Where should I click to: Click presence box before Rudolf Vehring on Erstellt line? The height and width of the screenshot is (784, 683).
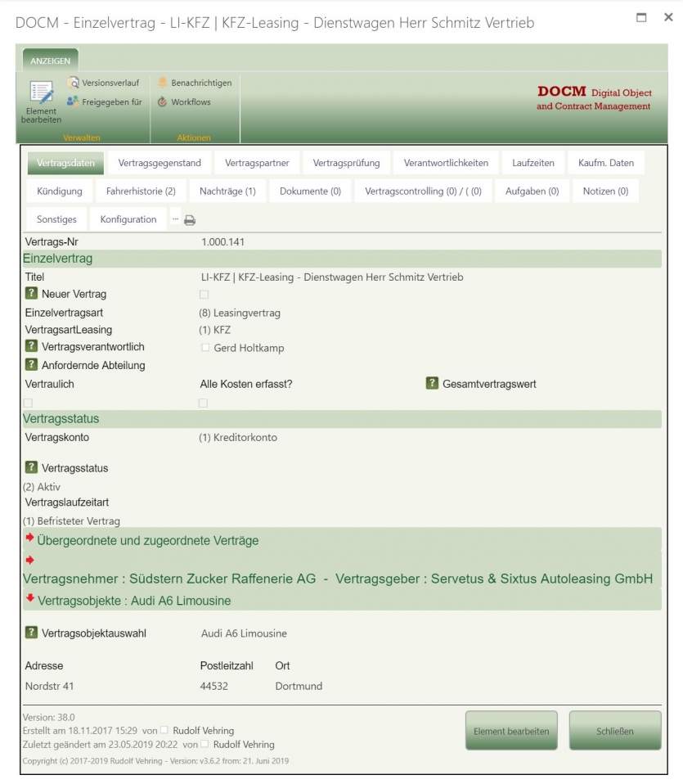coord(164,730)
